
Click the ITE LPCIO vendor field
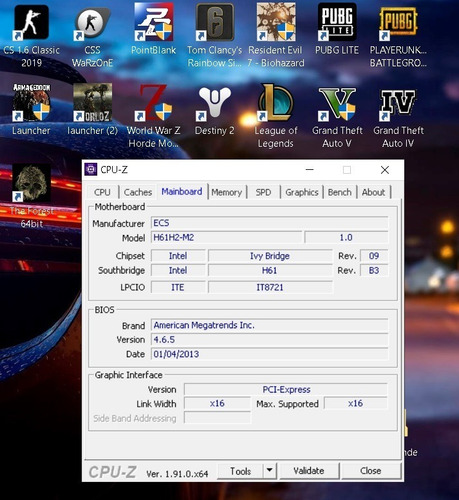178,287
